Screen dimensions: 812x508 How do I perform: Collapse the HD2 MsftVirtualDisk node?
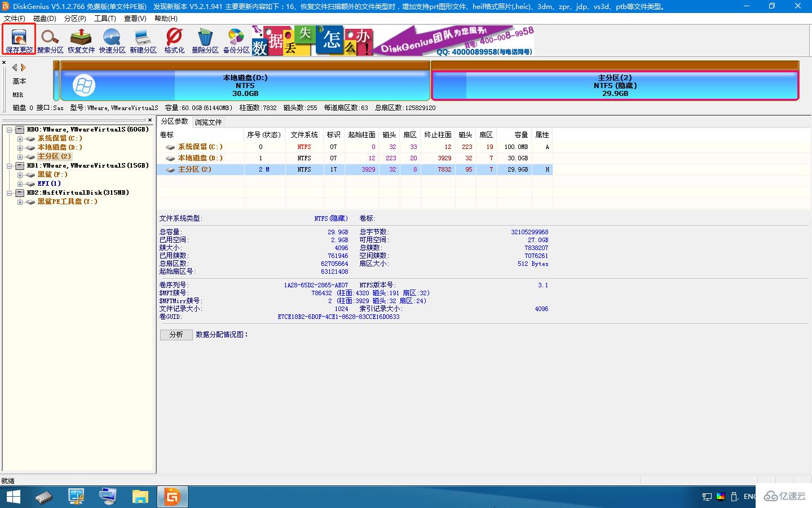pos(10,193)
